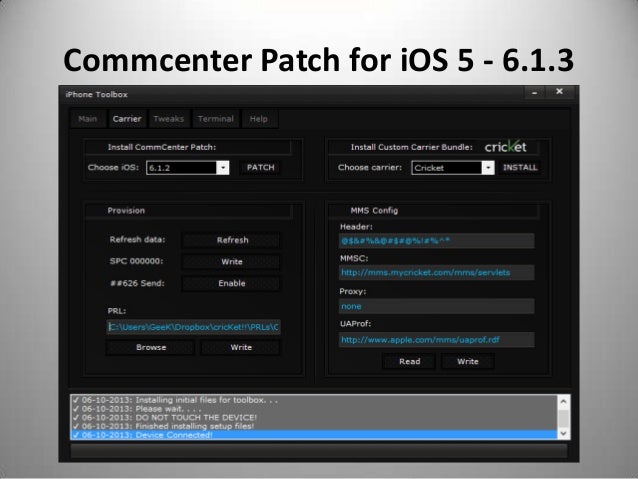Click the Proxy text field
The image size is (638, 479).
[435, 306]
